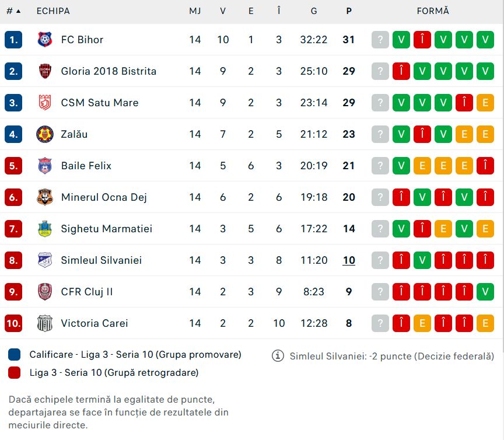Sort standings by the MJ column header

click(x=195, y=11)
